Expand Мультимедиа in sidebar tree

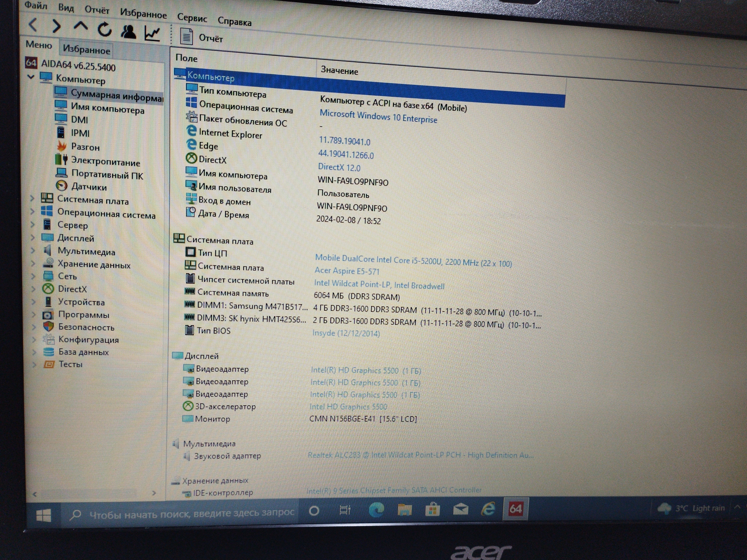[x=33, y=250]
